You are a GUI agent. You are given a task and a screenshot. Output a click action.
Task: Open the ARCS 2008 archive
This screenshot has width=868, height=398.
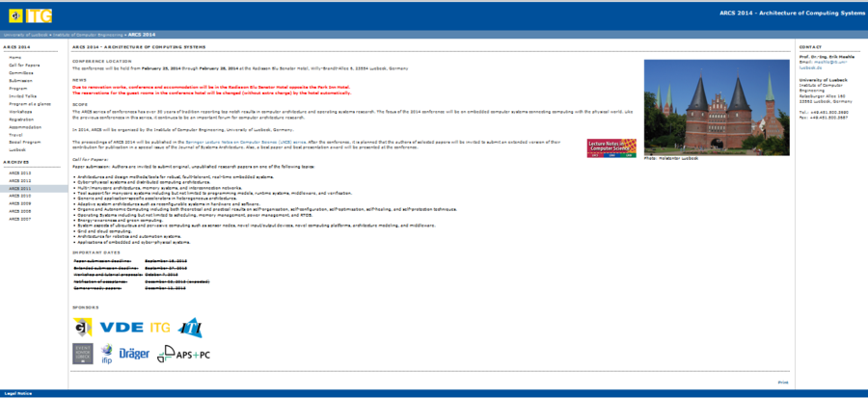click(x=19, y=211)
